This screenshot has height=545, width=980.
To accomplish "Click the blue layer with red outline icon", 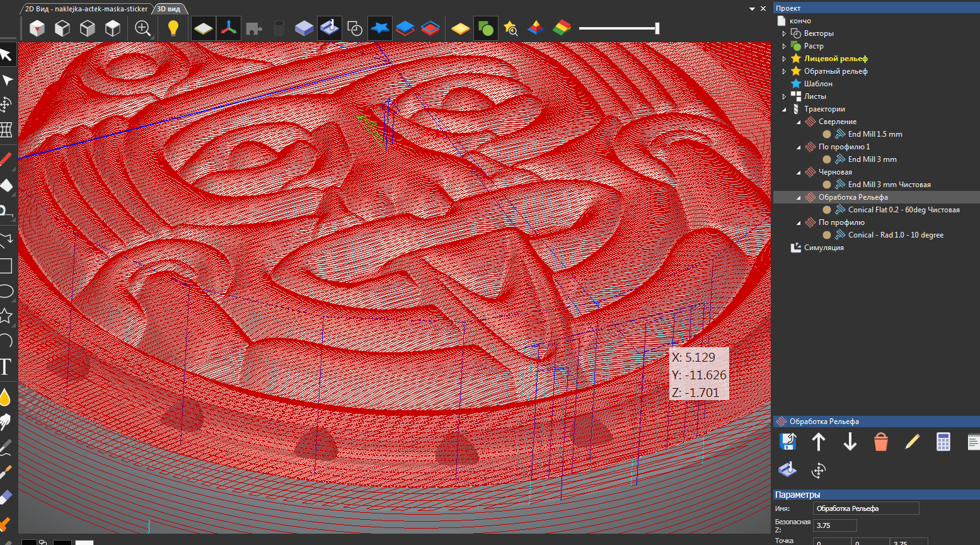I will tap(405, 28).
